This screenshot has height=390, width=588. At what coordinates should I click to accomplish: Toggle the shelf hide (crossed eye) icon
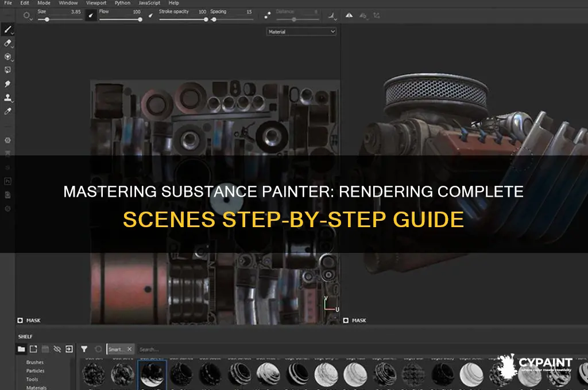pyautogui.click(x=57, y=349)
